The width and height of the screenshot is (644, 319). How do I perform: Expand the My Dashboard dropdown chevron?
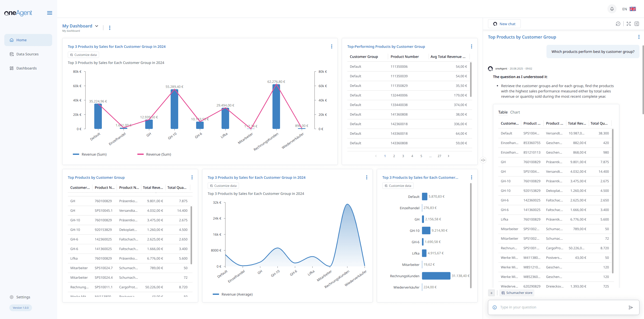point(97,26)
